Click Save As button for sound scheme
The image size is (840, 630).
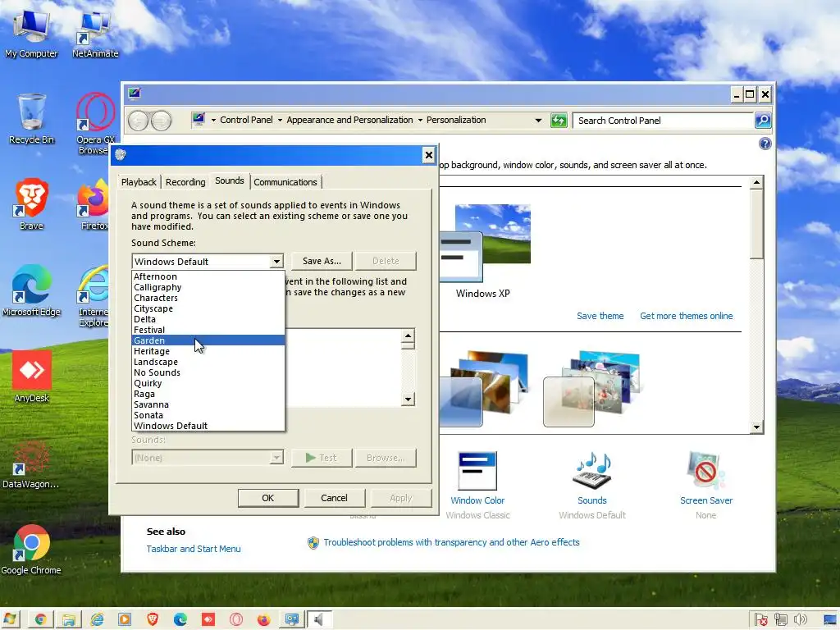[x=322, y=261]
